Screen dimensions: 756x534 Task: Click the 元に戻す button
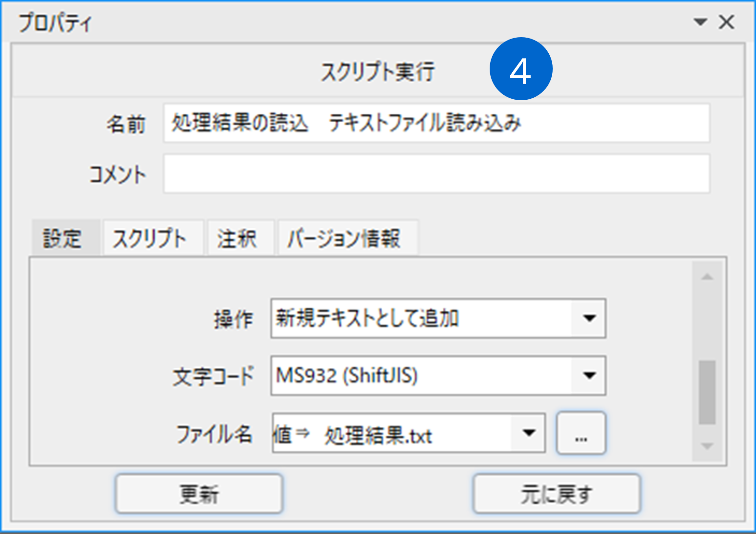(x=557, y=493)
